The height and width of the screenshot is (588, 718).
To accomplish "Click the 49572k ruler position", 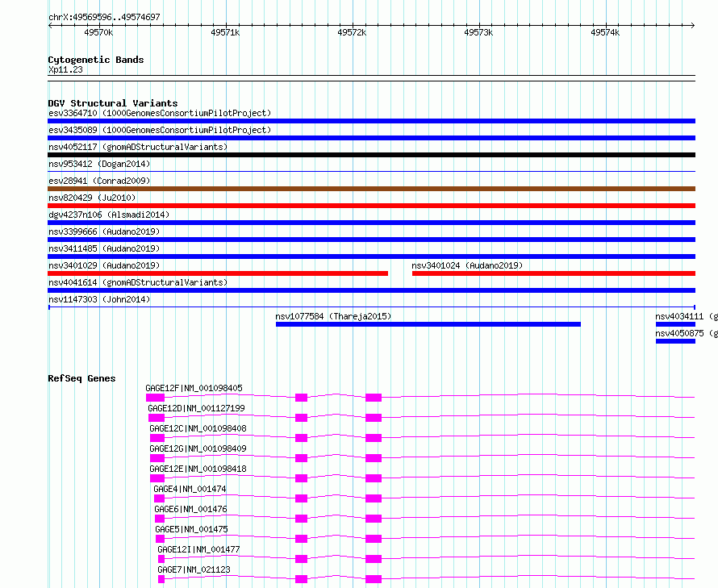I will click(352, 32).
